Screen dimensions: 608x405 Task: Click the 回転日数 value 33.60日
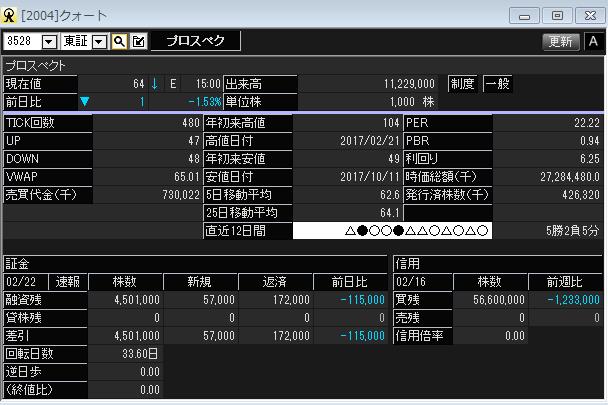(x=140, y=354)
